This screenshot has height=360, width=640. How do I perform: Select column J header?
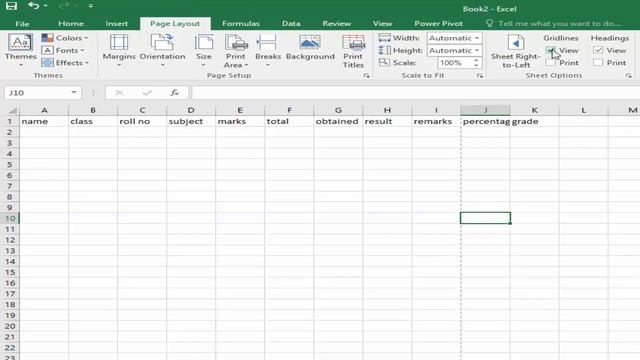[x=485, y=110]
